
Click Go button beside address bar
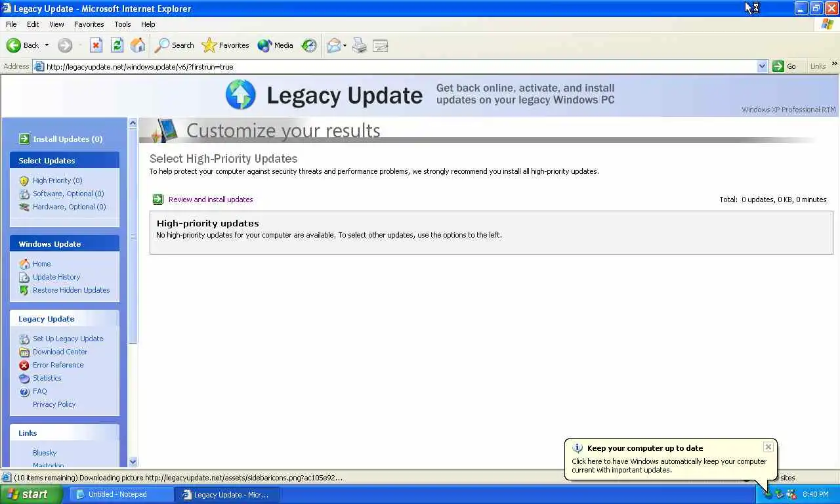(785, 66)
